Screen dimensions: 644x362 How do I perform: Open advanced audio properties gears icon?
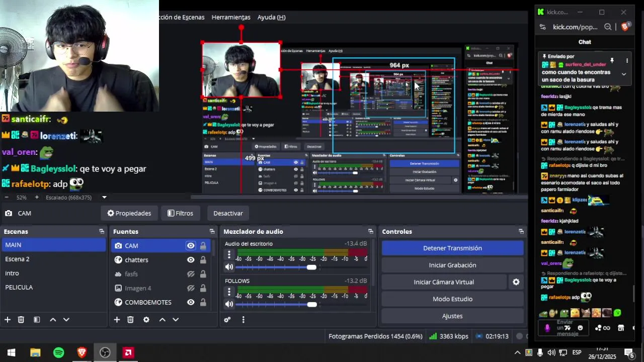pyautogui.click(x=227, y=320)
